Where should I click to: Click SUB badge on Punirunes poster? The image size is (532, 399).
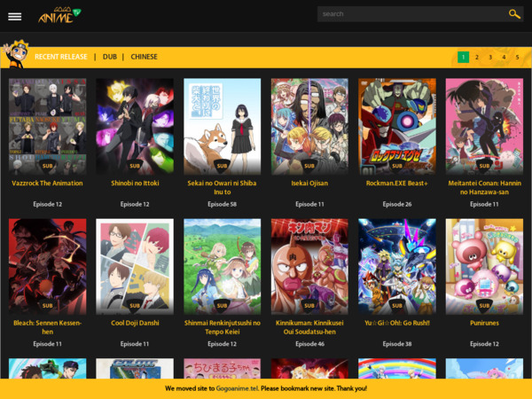click(484, 306)
